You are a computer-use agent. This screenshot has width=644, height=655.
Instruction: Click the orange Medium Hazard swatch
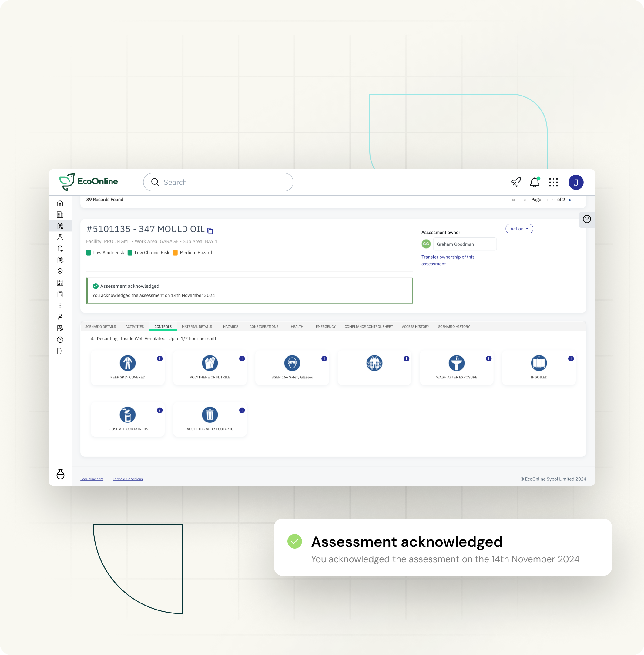pos(175,253)
